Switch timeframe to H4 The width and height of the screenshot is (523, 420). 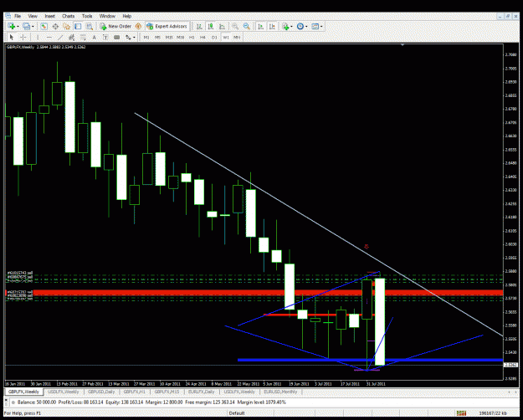pos(203,38)
